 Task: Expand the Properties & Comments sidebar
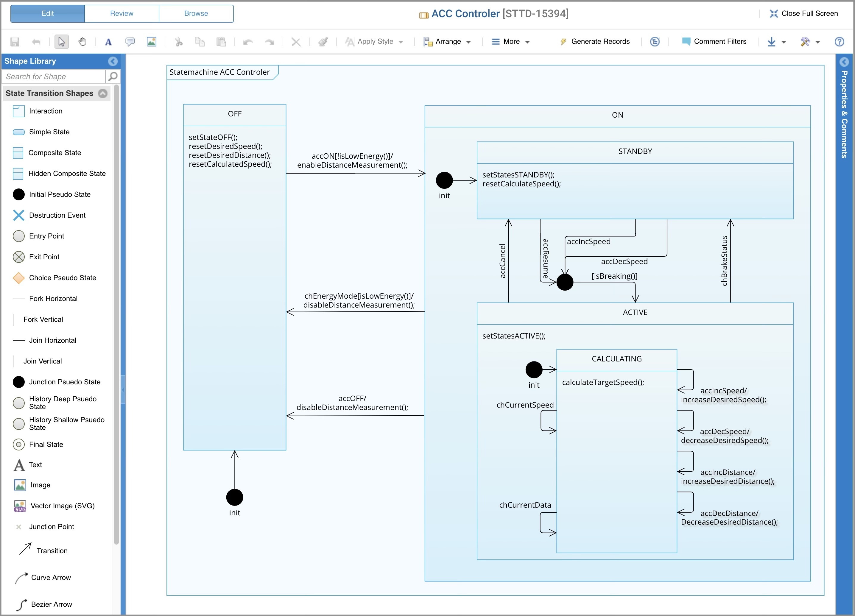pos(844,62)
